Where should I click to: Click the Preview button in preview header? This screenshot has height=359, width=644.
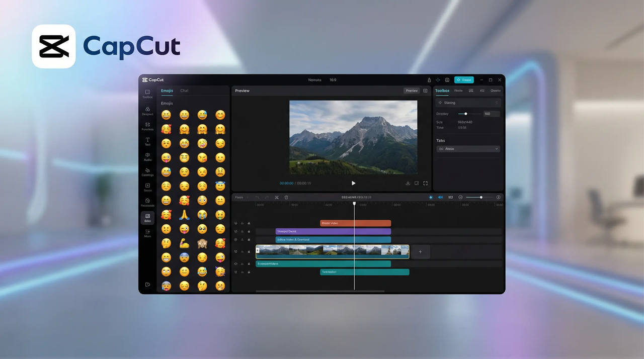(412, 91)
